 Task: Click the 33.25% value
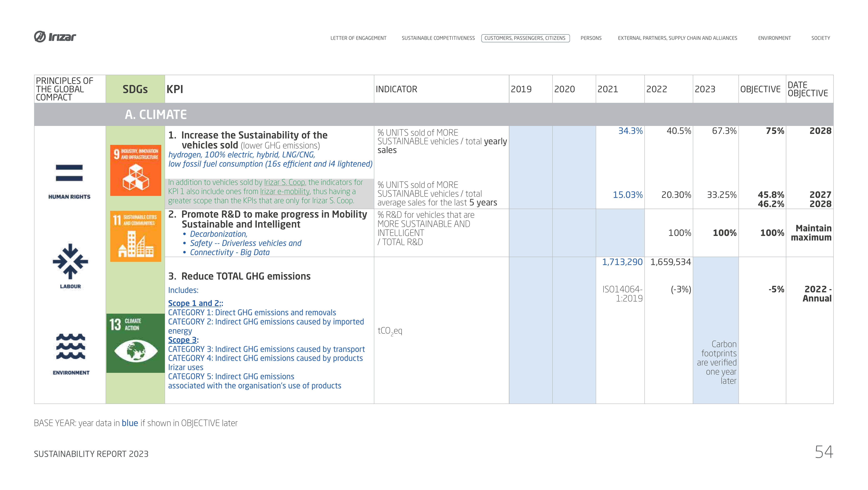[x=722, y=195]
